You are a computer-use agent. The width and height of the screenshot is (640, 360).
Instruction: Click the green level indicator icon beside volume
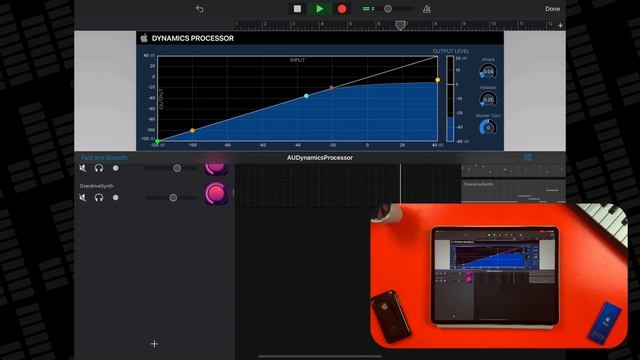pyautogui.click(x=368, y=9)
